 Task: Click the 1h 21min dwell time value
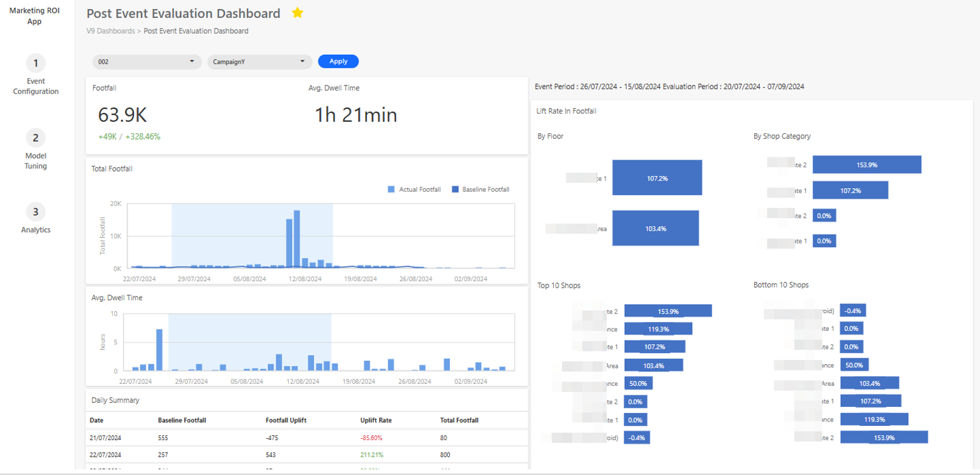355,115
